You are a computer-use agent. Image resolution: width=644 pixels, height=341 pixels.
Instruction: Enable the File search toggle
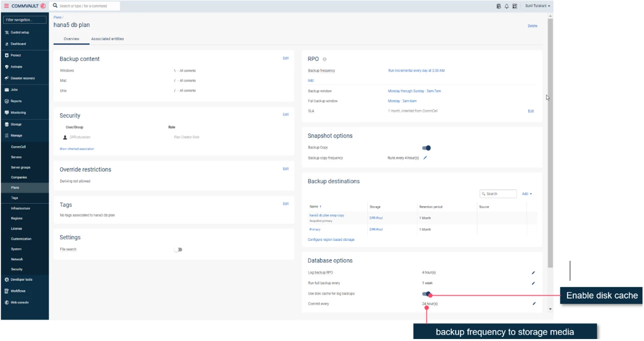[178, 249]
